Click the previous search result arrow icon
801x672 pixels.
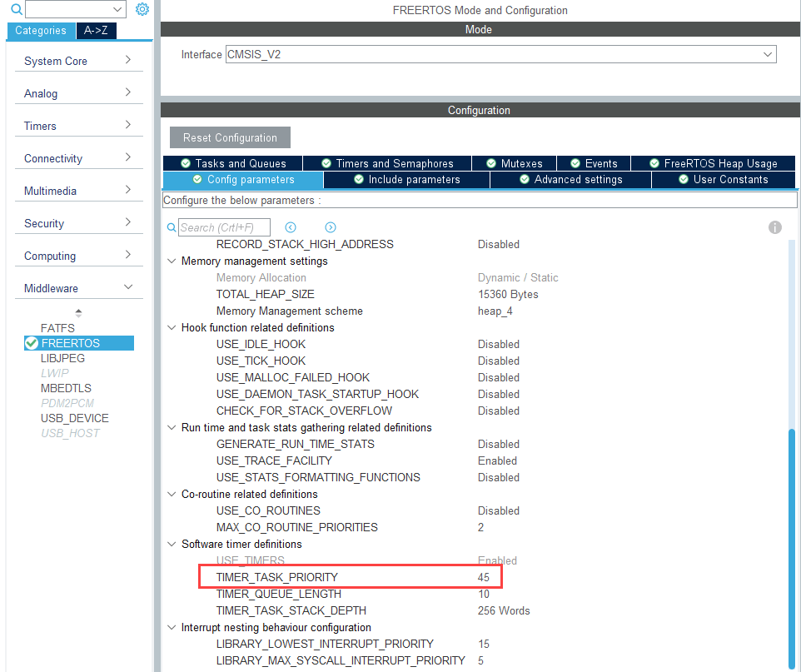tap(291, 227)
